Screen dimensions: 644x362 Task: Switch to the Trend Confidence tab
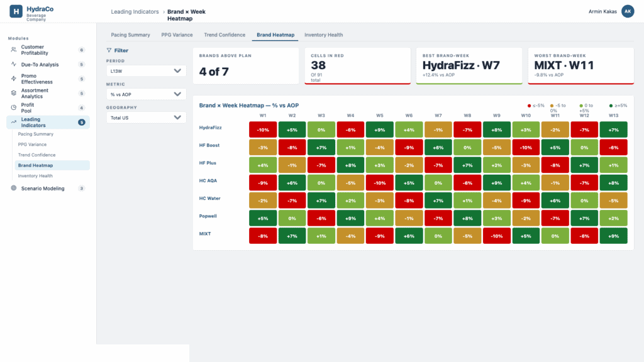click(x=225, y=35)
